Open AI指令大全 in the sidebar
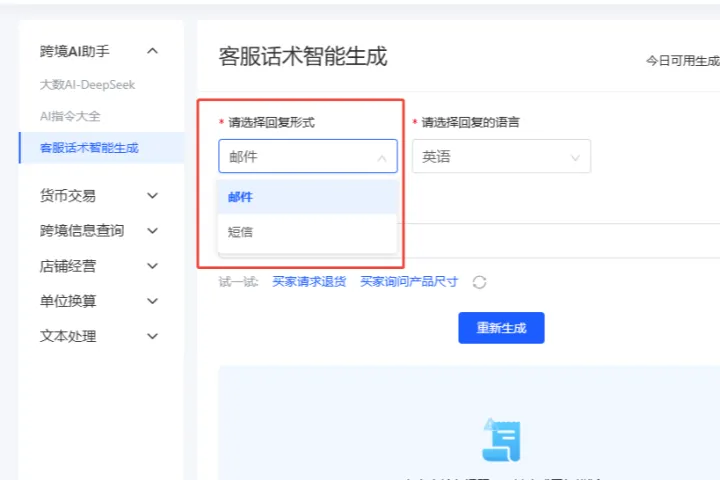This screenshot has height=480, width=720. coord(70,116)
